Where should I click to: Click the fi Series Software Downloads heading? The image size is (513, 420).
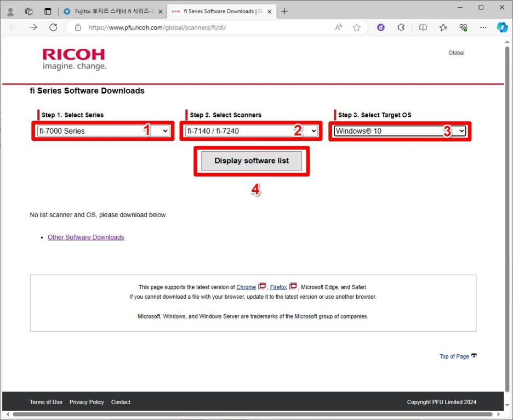[87, 90]
